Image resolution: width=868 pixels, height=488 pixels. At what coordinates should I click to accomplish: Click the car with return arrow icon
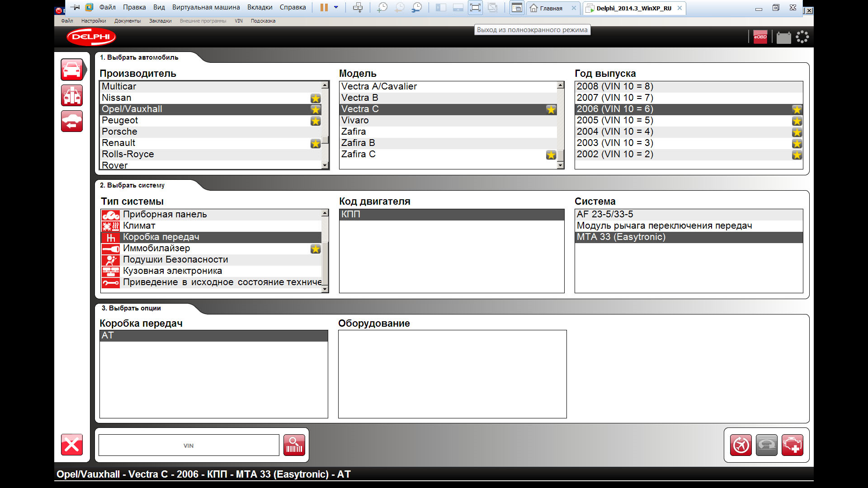click(x=72, y=121)
